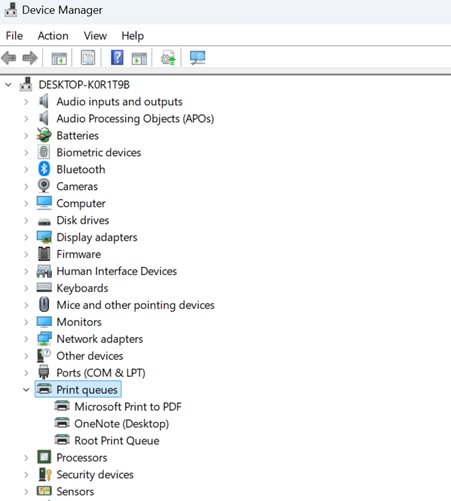Viewport: 451px width, 501px height.
Task: Select the Sensors label
Action: [x=75, y=492]
